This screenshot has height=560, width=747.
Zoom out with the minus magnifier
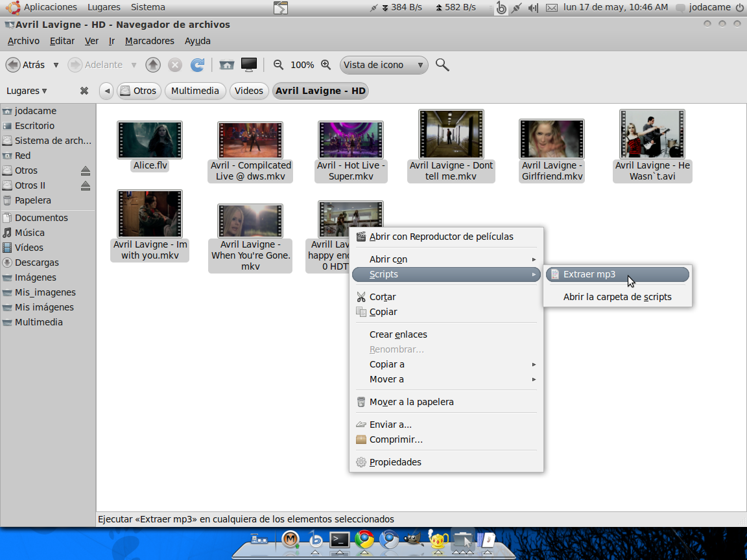tap(279, 65)
